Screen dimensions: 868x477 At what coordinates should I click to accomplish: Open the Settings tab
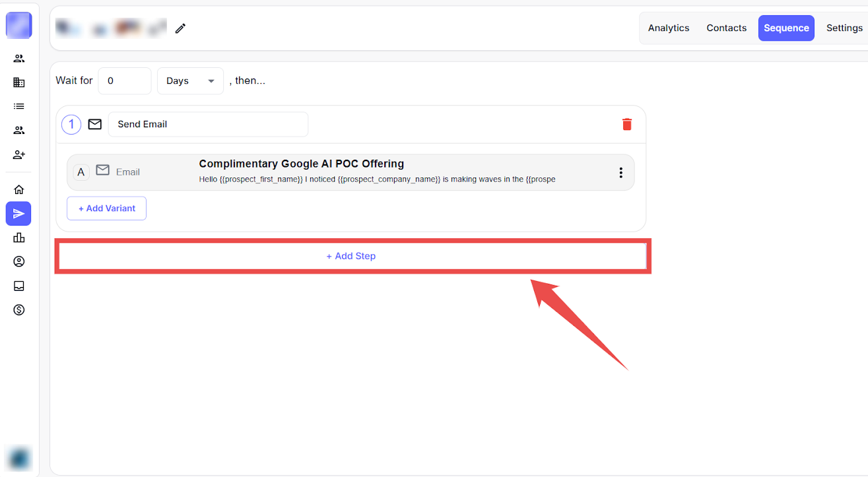(x=844, y=28)
